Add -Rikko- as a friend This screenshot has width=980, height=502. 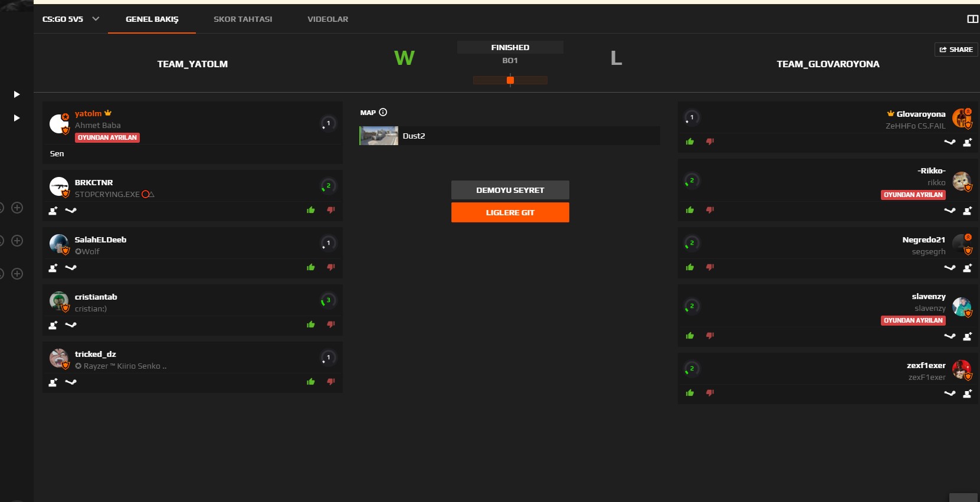968,211
